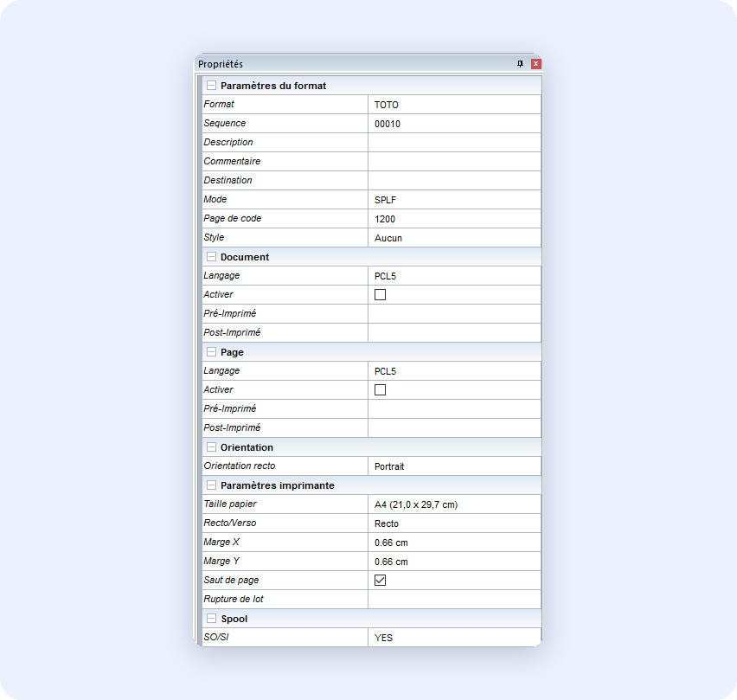Click the empty Description value field

[x=454, y=143]
